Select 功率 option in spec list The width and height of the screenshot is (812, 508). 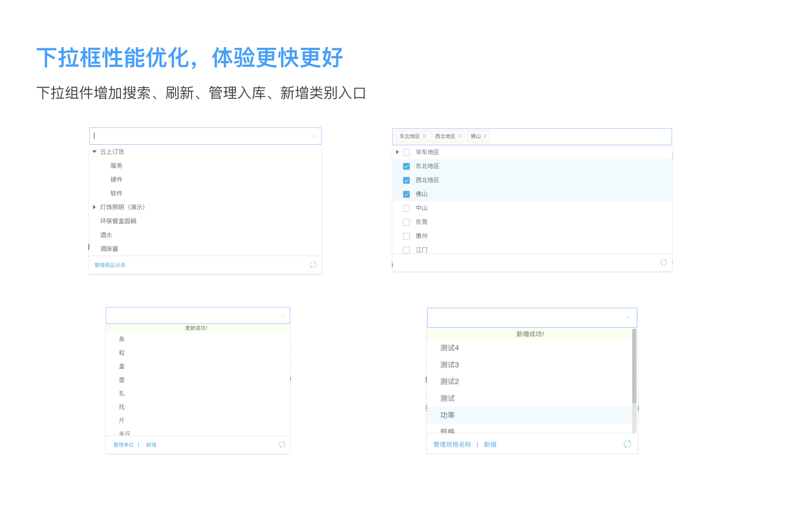coord(447,415)
